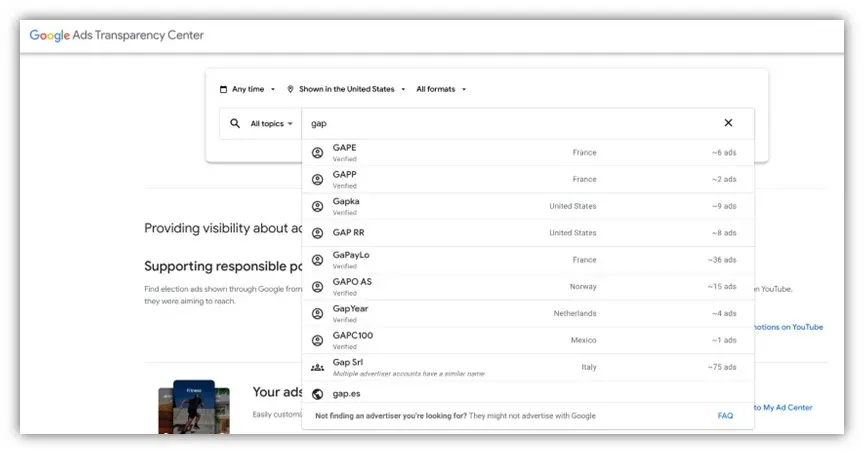The height and width of the screenshot is (454, 864).
Task: Open the Any time date filter
Action: click(x=247, y=89)
